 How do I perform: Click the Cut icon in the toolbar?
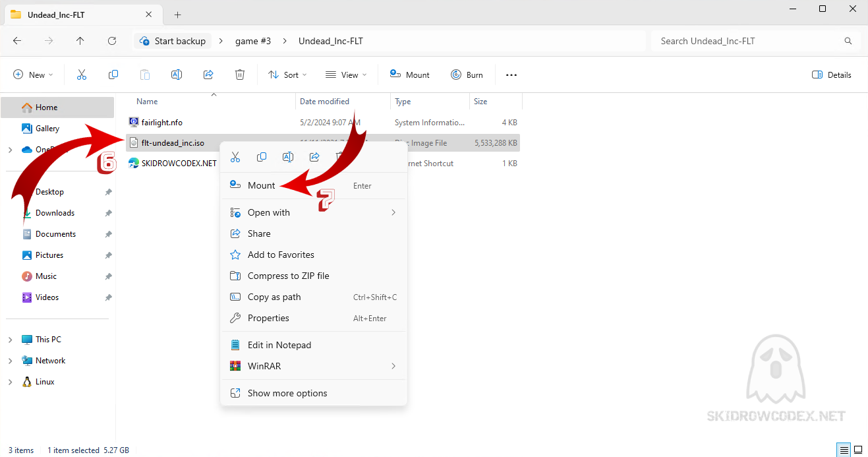(x=82, y=75)
